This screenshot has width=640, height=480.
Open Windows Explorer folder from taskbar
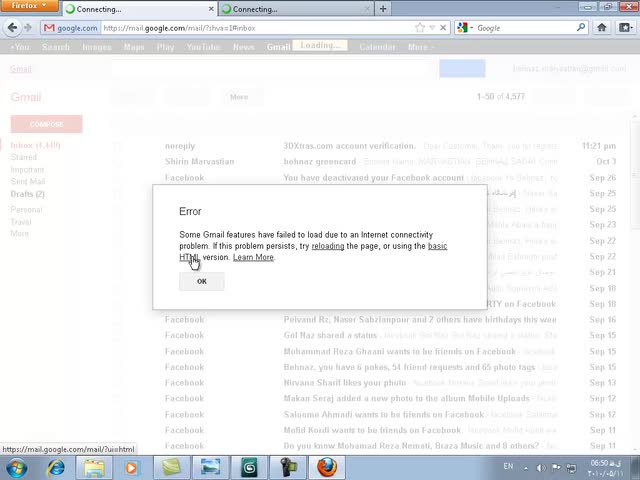[94, 467]
